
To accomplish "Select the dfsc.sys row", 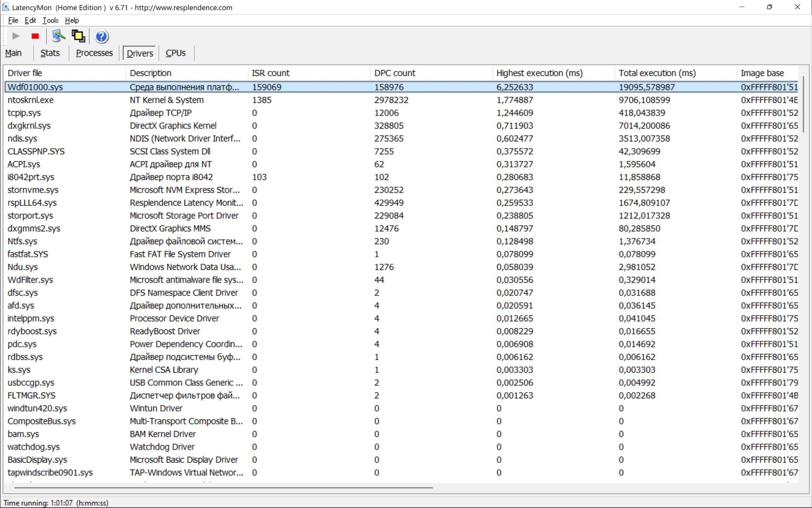I will (x=401, y=293).
